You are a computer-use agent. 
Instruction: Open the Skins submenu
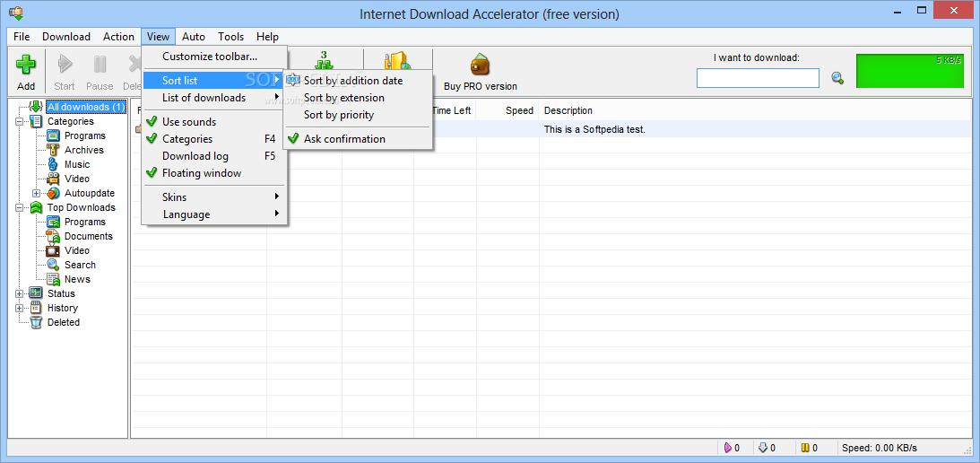click(x=214, y=197)
